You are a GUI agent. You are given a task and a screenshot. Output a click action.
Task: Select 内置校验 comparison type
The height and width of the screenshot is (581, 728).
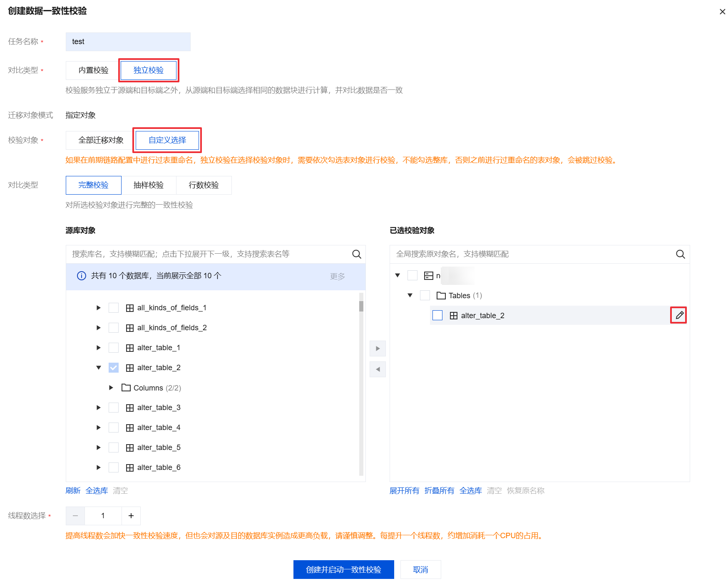pyautogui.click(x=93, y=70)
